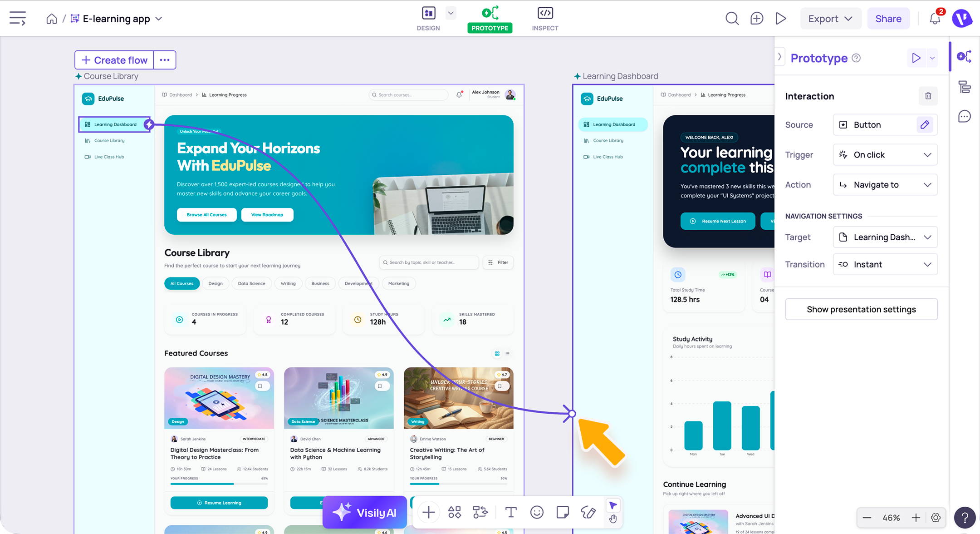Open the components shapes tool

tap(455, 512)
